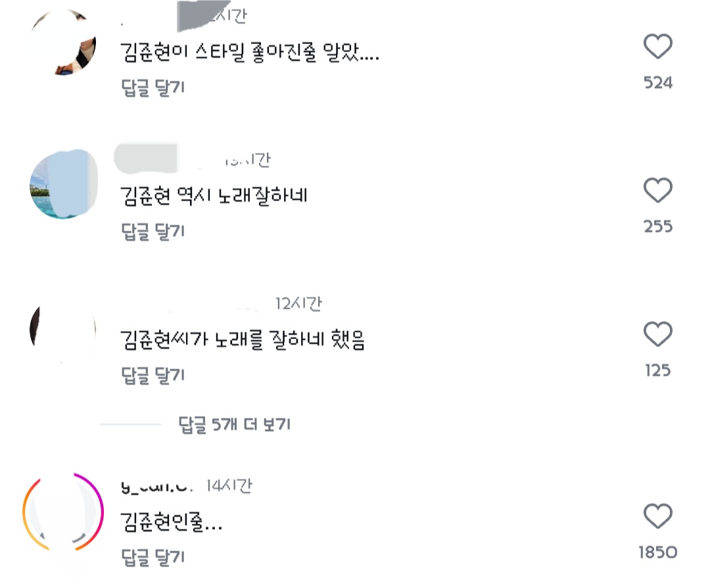
Task: Select the comment text '김준현 역시 노래잘하네'
Action: (214, 196)
